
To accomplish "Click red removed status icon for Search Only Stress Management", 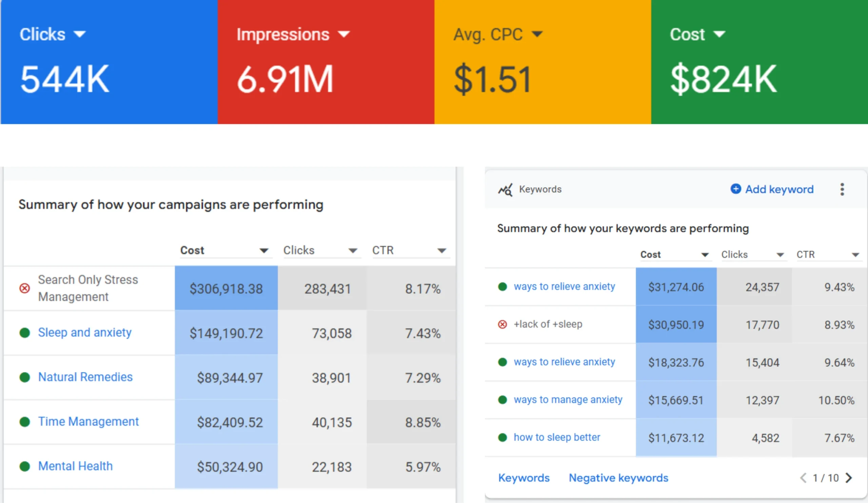I will tap(24, 288).
